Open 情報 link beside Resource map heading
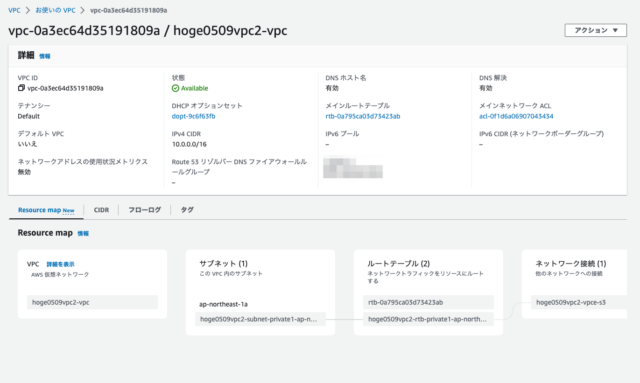The width and height of the screenshot is (640, 383). 83,234
